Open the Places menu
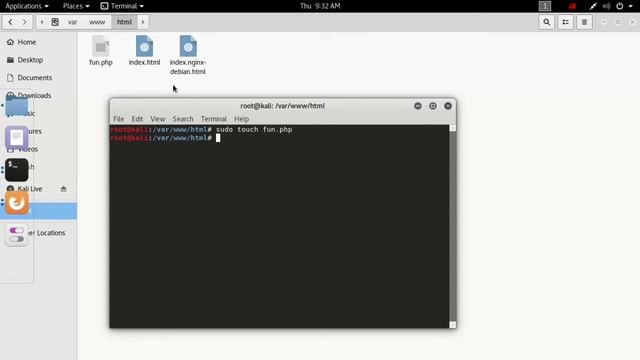The width and height of the screenshot is (640, 360). click(76, 6)
